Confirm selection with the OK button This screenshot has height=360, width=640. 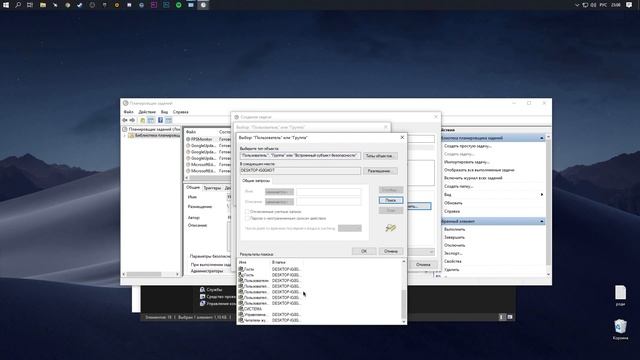[x=364, y=251]
